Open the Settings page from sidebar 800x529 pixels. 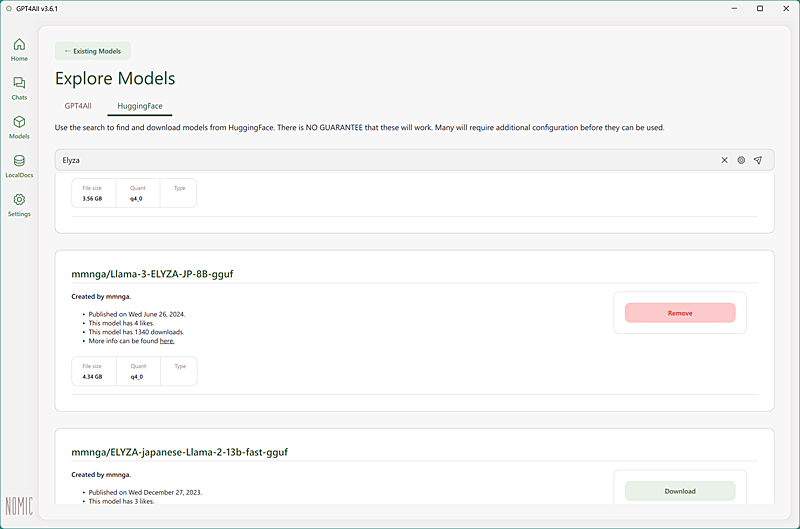[x=19, y=204]
